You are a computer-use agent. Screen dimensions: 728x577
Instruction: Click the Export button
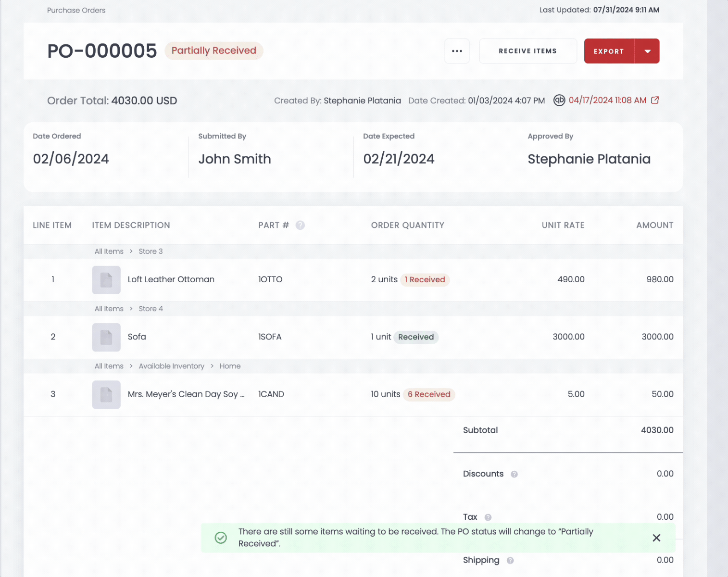(x=609, y=51)
